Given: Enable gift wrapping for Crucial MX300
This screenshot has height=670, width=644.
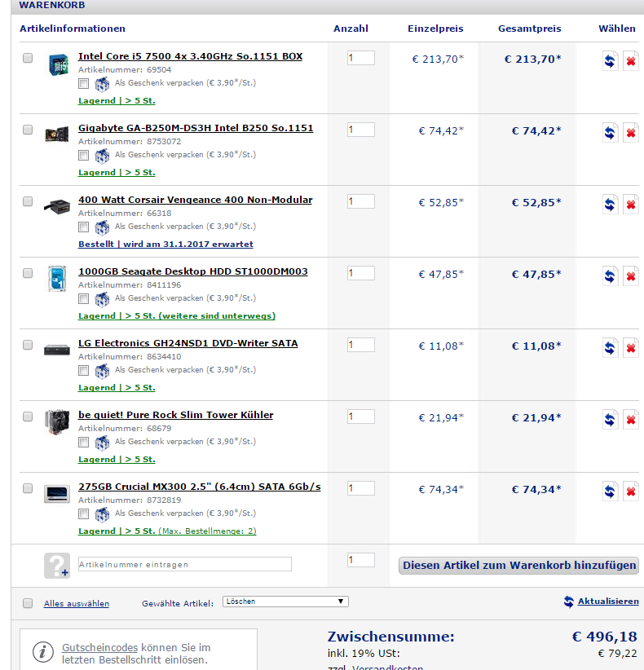Looking at the screenshot, I should pyautogui.click(x=84, y=514).
